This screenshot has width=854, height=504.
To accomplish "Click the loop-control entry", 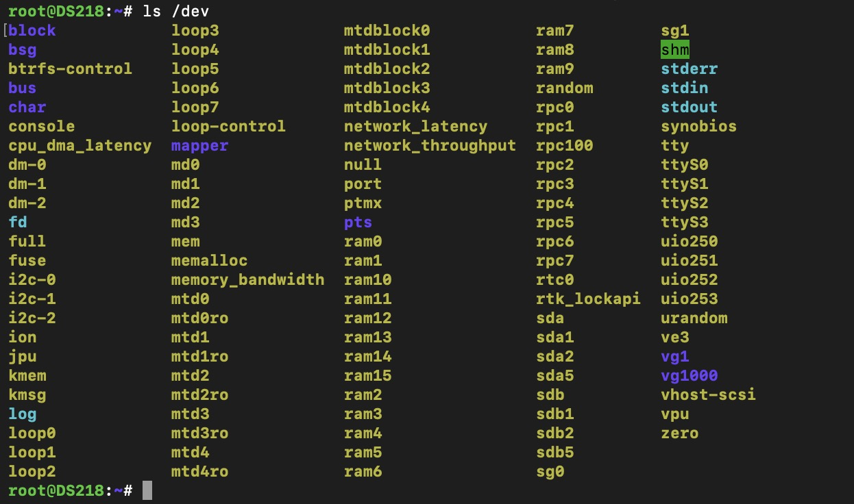I will point(228,127).
